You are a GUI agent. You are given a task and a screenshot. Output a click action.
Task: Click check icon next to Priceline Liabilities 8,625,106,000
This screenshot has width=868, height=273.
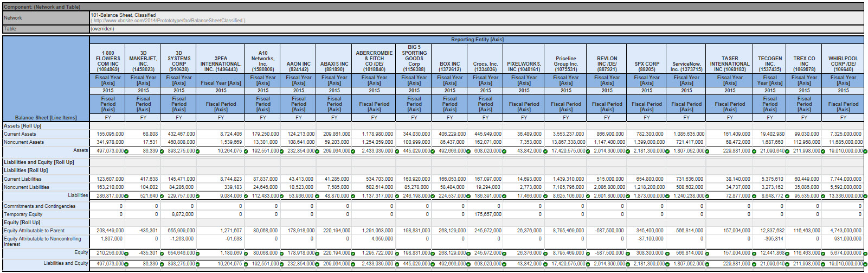point(587,196)
